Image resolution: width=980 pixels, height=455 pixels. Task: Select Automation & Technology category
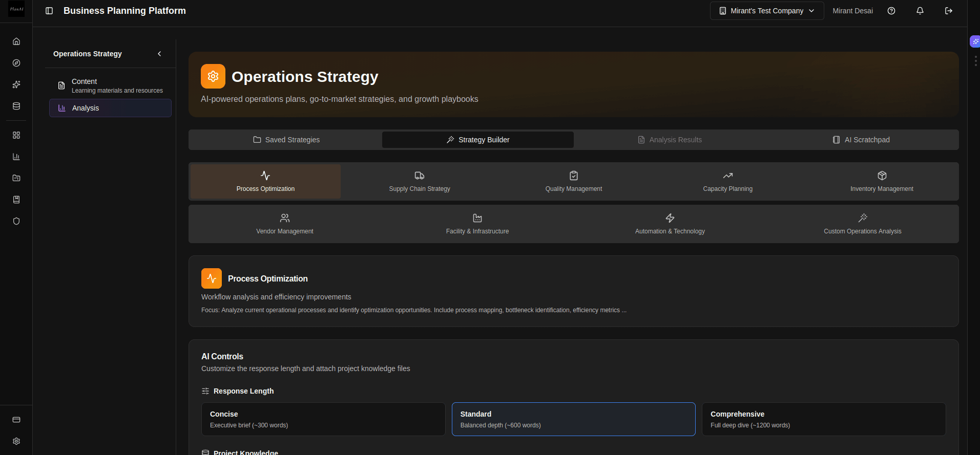(670, 224)
